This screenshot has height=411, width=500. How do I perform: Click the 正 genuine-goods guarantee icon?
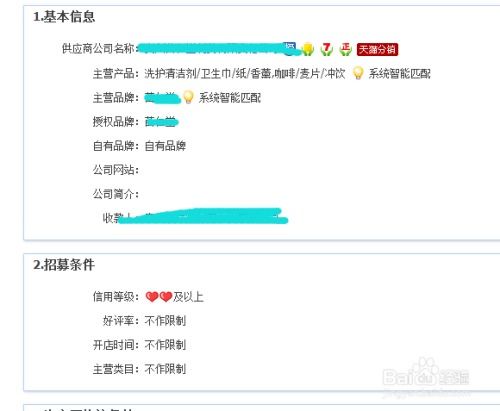point(345,49)
